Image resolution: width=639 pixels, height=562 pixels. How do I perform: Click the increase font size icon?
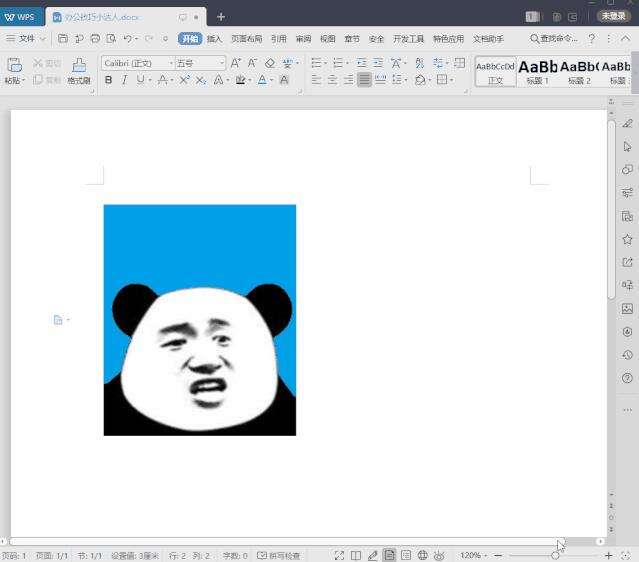tap(235, 63)
